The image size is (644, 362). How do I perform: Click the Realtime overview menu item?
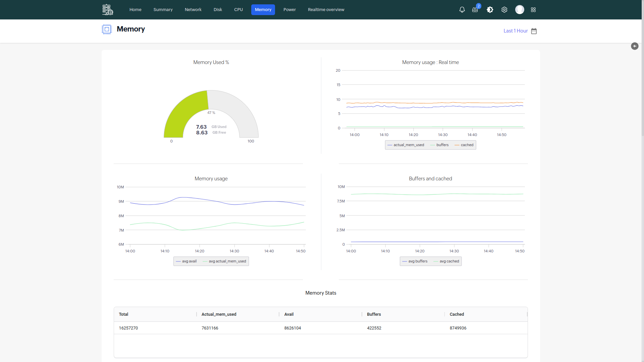326,10
